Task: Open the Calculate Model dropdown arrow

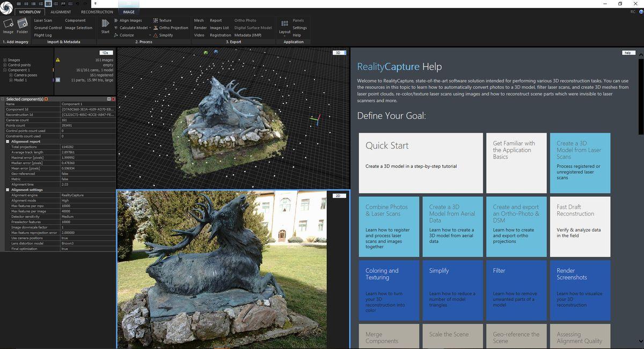Action: 150,28
